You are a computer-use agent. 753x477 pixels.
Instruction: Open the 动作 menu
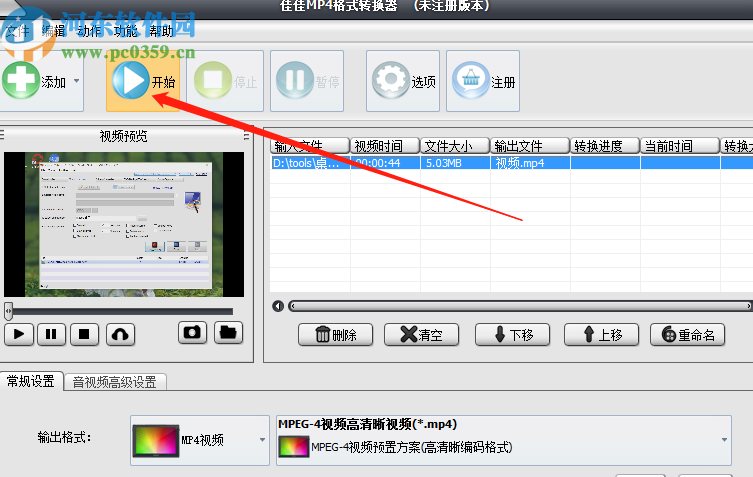click(x=89, y=31)
